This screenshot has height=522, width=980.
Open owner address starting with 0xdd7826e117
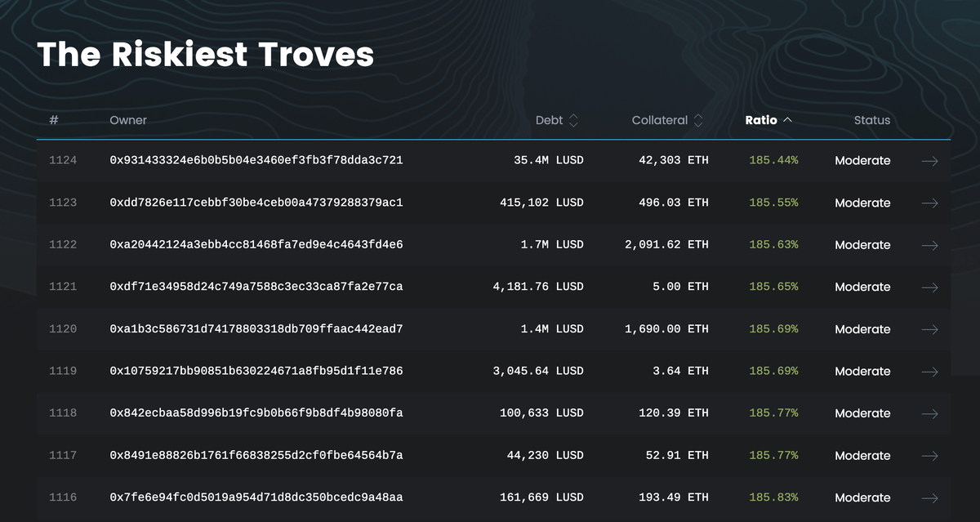(256, 203)
